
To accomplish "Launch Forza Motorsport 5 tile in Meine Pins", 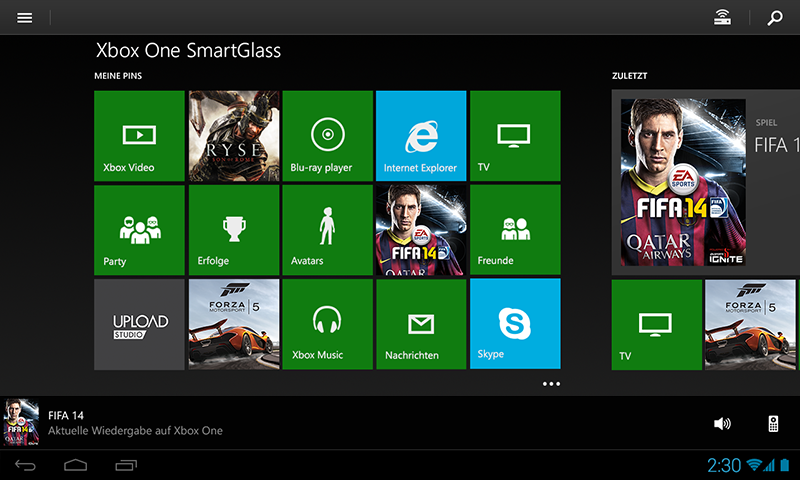I will 234,324.
